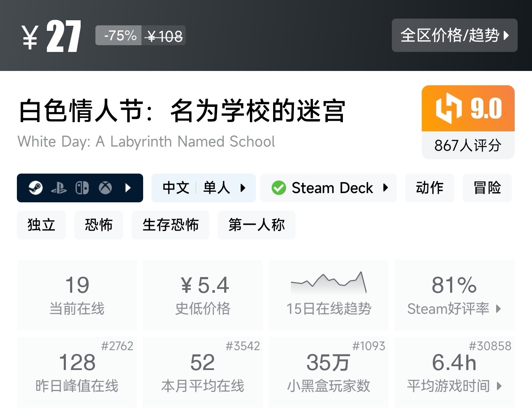This screenshot has width=532, height=419.
Task: Click the #30858 ranking label
Action: point(490,346)
